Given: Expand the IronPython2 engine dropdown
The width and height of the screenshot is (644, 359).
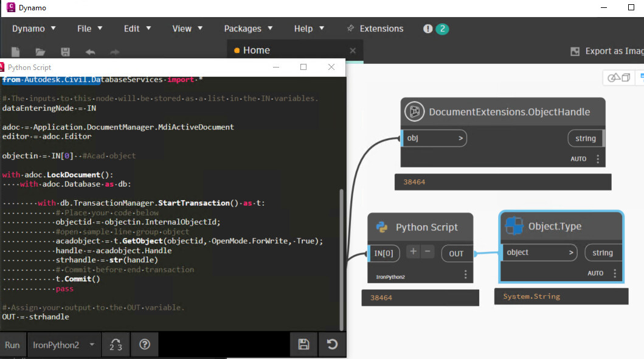Looking at the screenshot, I should coord(63,344).
